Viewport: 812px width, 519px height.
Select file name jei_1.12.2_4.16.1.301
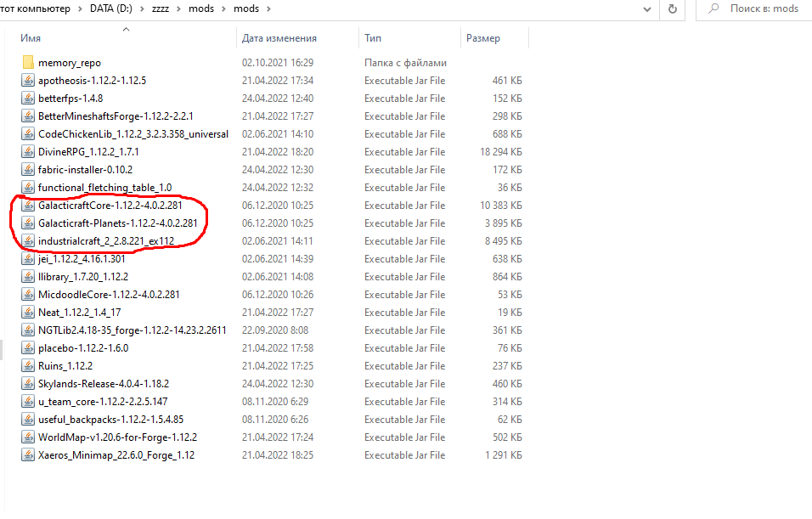coord(82,259)
